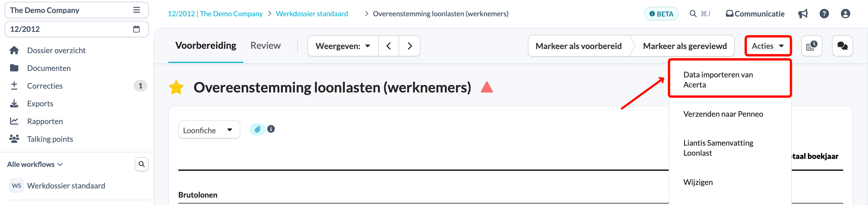868x205 pixels.
Task: Open the history clock document icon
Action: tap(812, 46)
